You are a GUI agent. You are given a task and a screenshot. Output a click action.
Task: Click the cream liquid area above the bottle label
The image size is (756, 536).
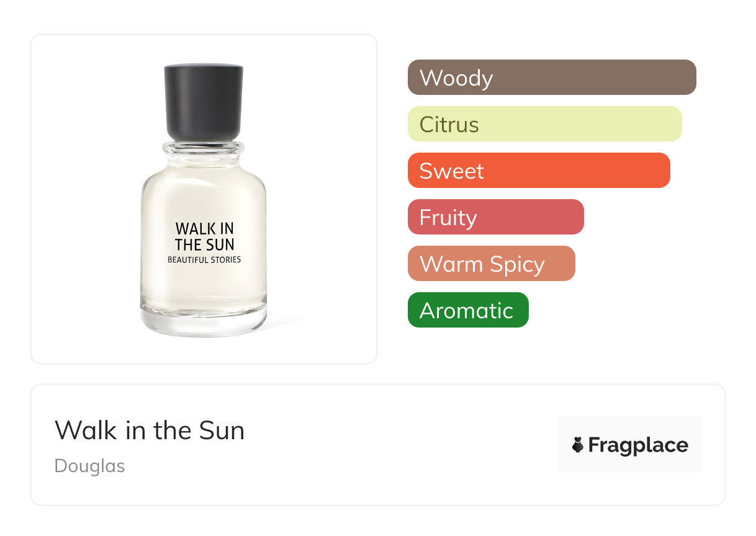[204, 192]
